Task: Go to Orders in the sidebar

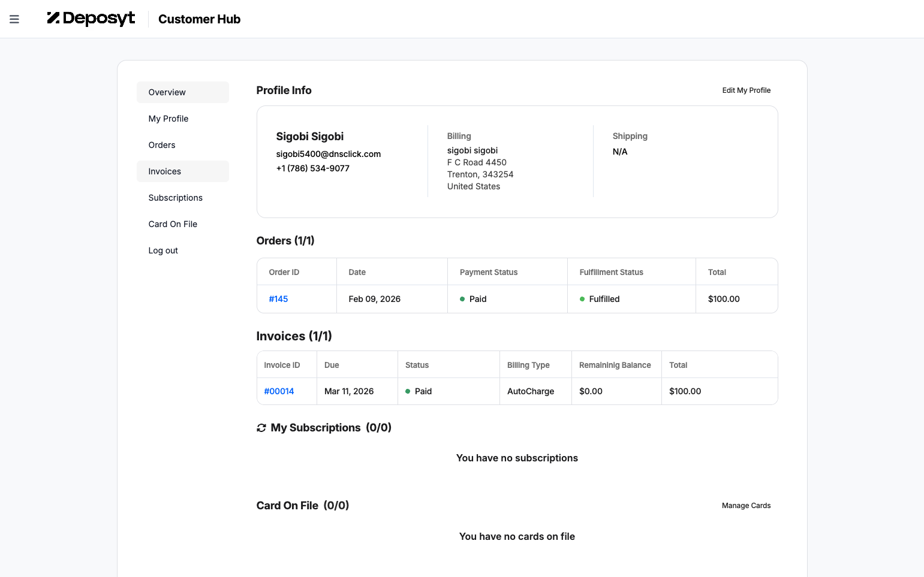Action: point(183,145)
